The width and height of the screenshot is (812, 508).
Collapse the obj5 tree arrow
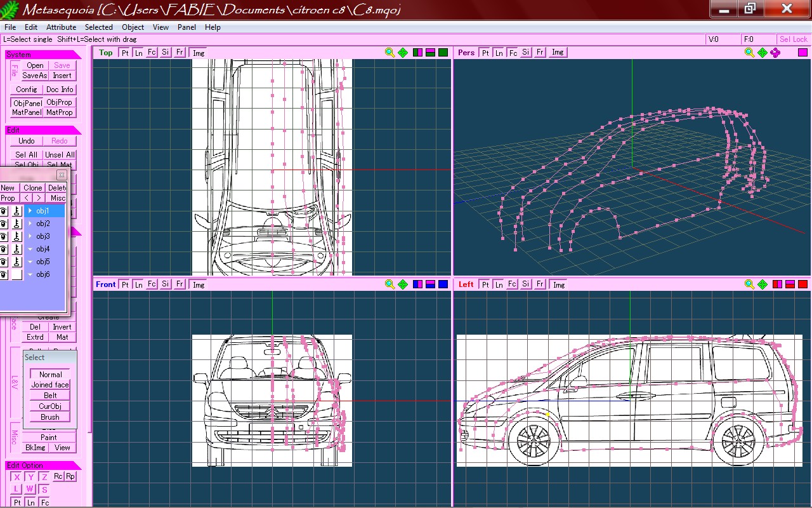click(30, 262)
